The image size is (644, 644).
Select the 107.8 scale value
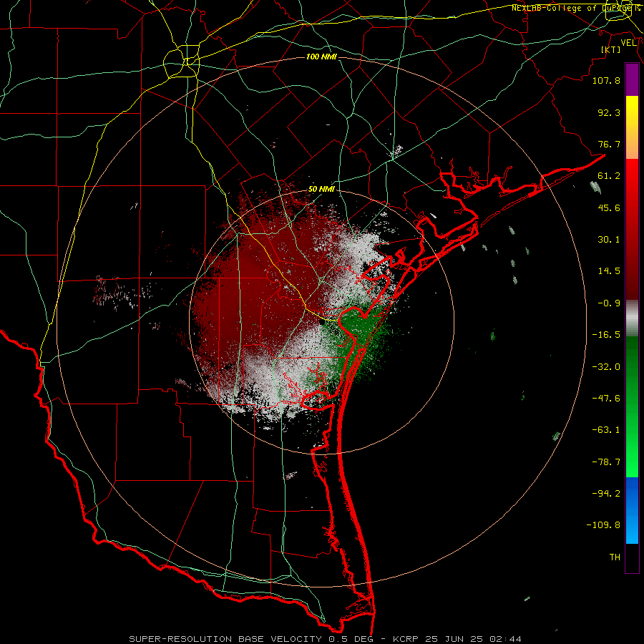606,80
